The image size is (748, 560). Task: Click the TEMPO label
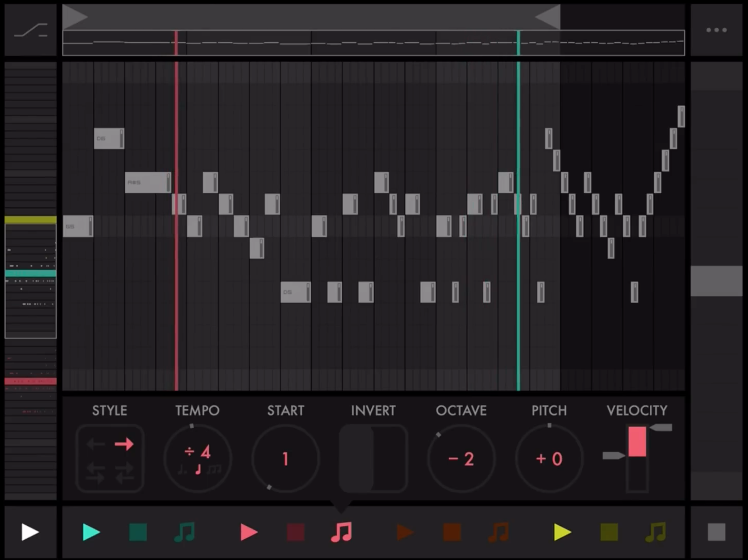[198, 410]
